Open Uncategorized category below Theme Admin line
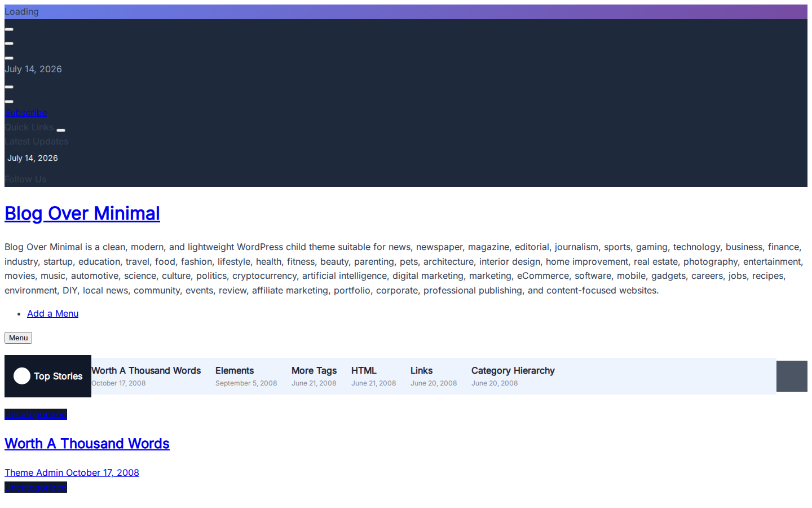Screen dimensions: 812x508 [x=36, y=487]
